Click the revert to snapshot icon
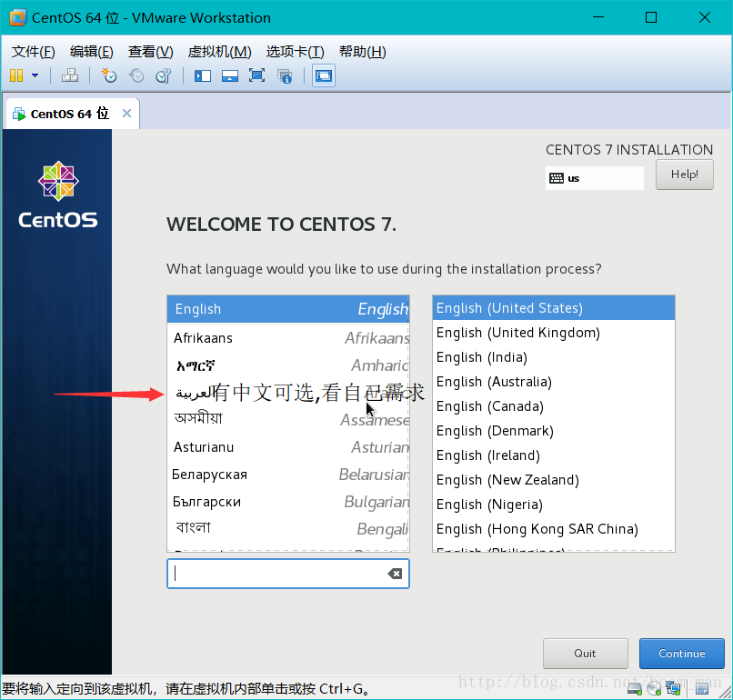 tap(136, 75)
